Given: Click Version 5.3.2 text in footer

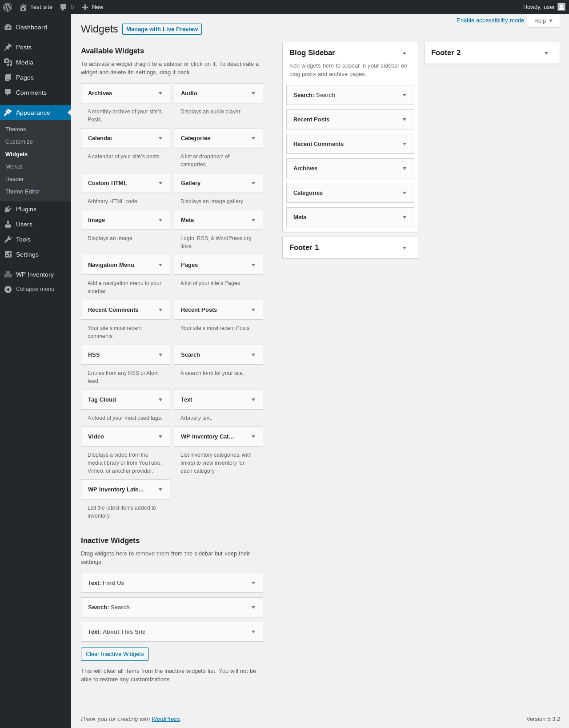Looking at the screenshot, I should click(x=543, y=719).
